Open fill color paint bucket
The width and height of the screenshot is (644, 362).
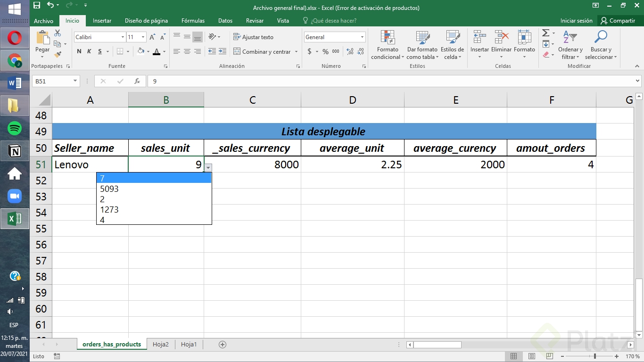point(140,52)
